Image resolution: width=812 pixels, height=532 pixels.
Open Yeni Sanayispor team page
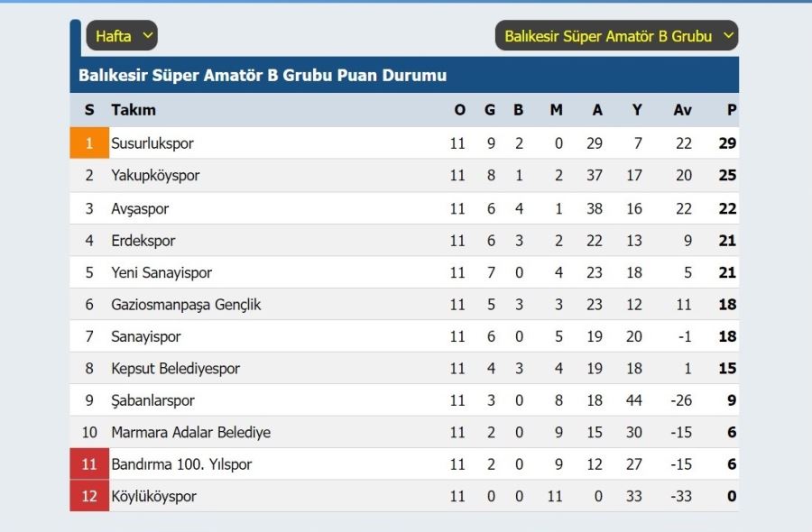[x=161, y=272]
